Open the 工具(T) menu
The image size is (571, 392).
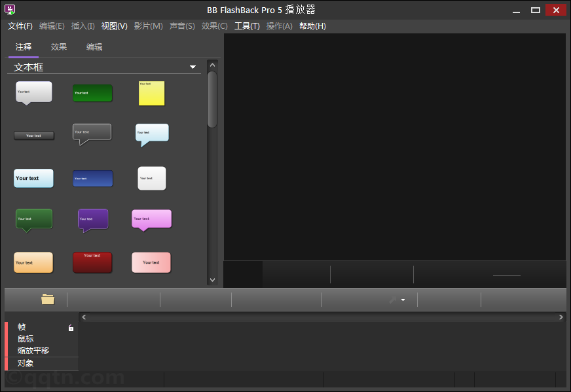pyautogui.click(x=247, y=26)
